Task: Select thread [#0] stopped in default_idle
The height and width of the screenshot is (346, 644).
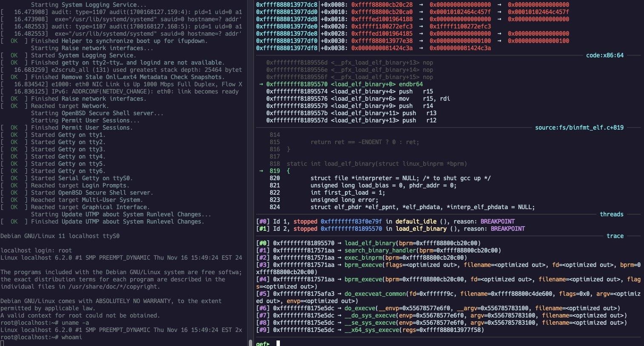Action: point(385,221)
